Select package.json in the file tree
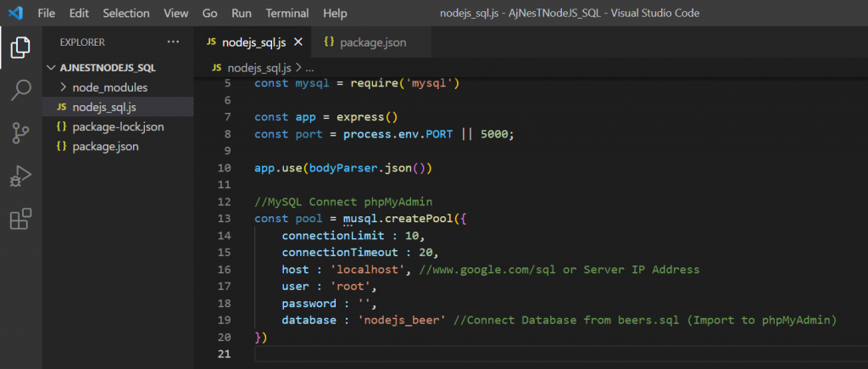 coord(105,146)
